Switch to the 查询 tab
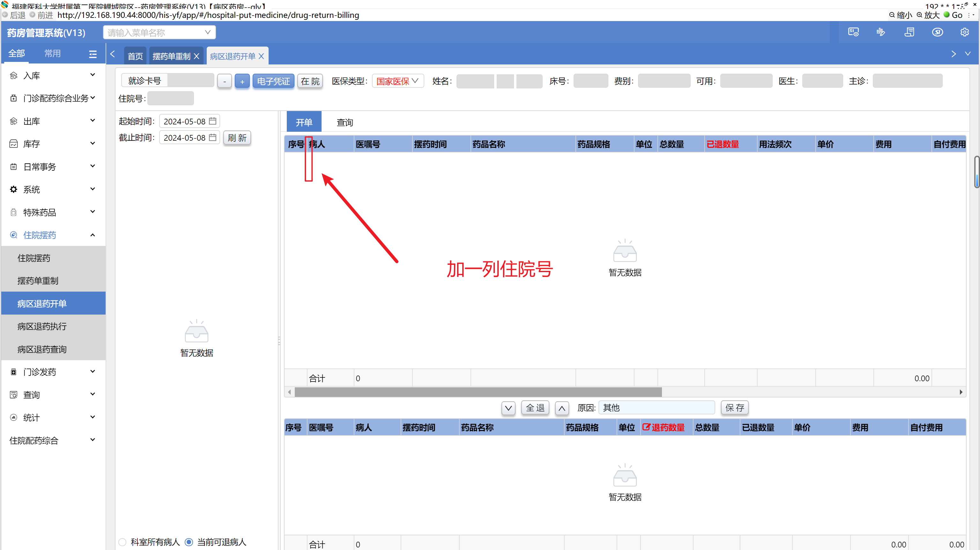Image resolution: width=980 pixels, height=550 pixels. point(345,123)
